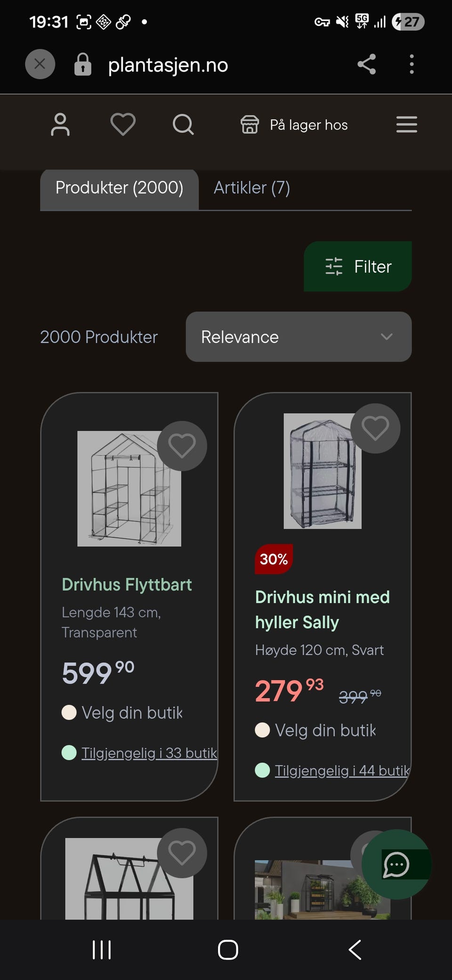The height and width of the screenshot is (980, 452).
Task: Favorite the Drivhus Flyttbart product
Action: (x=182, y=446)
